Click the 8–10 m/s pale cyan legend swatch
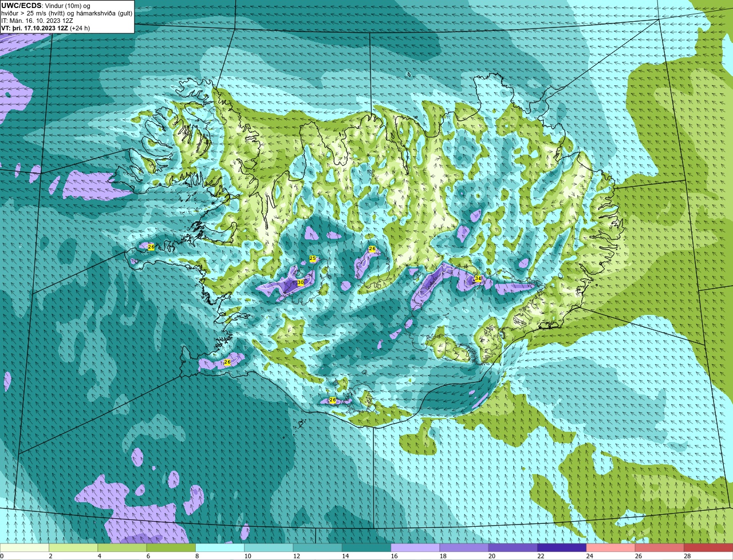This screenshot has width=733, height=560. 220,548
